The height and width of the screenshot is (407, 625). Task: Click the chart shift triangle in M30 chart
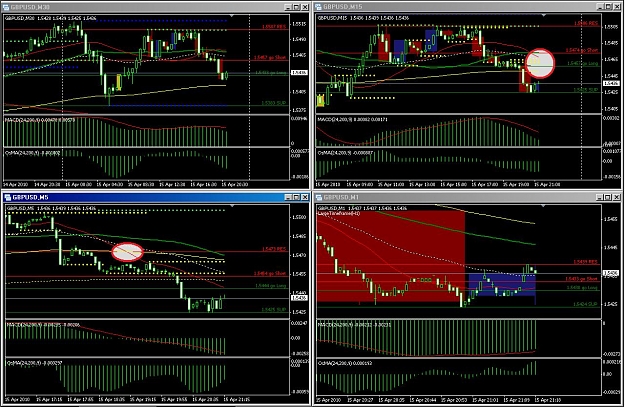click(232, 16)
